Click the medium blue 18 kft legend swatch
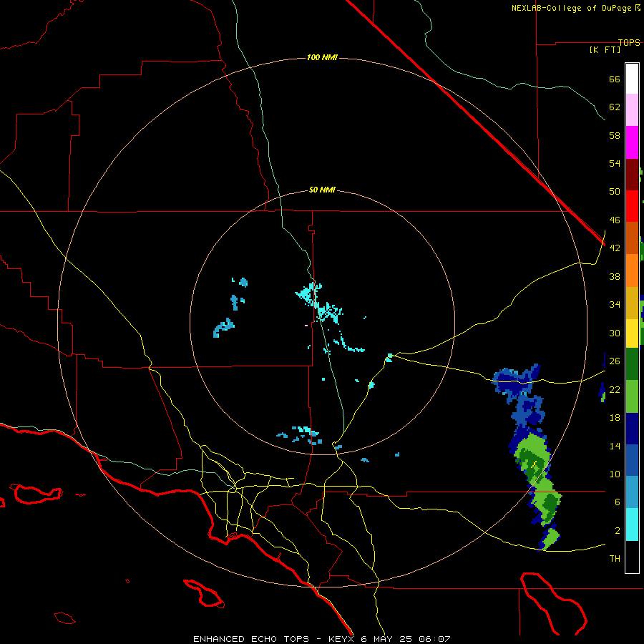This screenshot has width=644, height=644. click(632, 460)
